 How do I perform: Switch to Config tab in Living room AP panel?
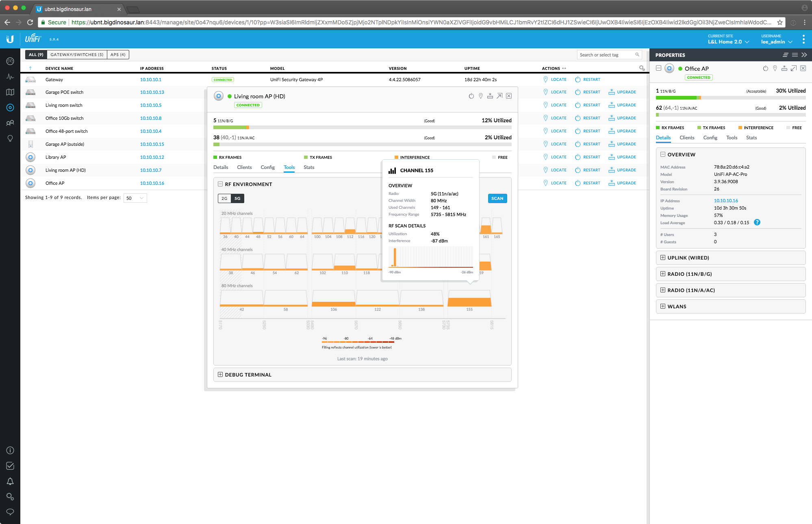(267, 167)
